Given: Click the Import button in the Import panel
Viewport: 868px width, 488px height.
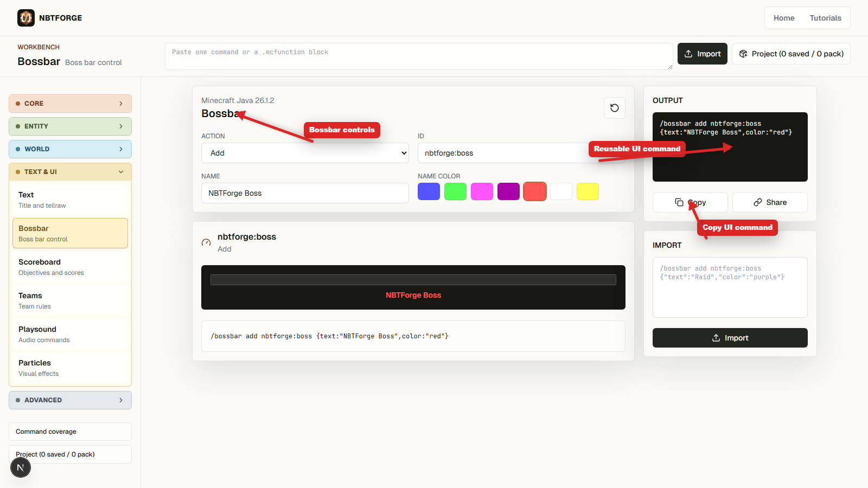Looking at the screenshot, I should pyautogui.click(x=730, y=338).
